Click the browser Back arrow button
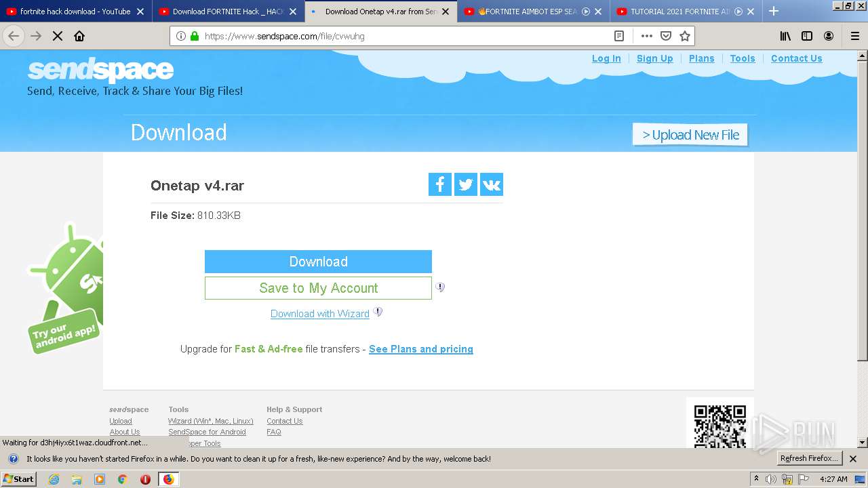 click(x=14, y=36)
